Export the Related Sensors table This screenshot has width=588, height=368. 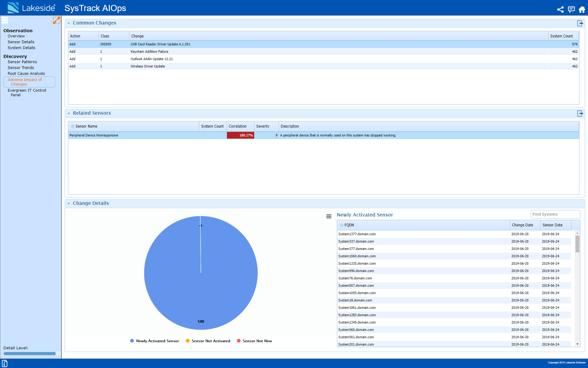pos(580,113)
